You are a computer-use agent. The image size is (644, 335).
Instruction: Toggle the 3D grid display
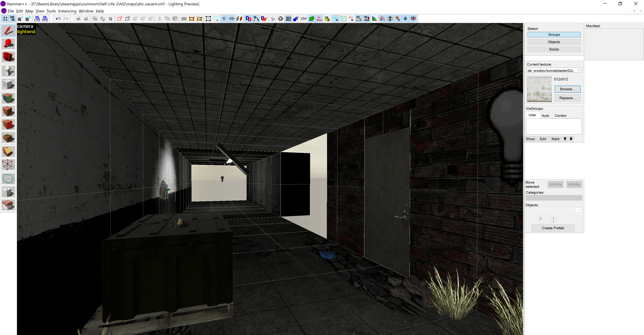tap(12, 18)
